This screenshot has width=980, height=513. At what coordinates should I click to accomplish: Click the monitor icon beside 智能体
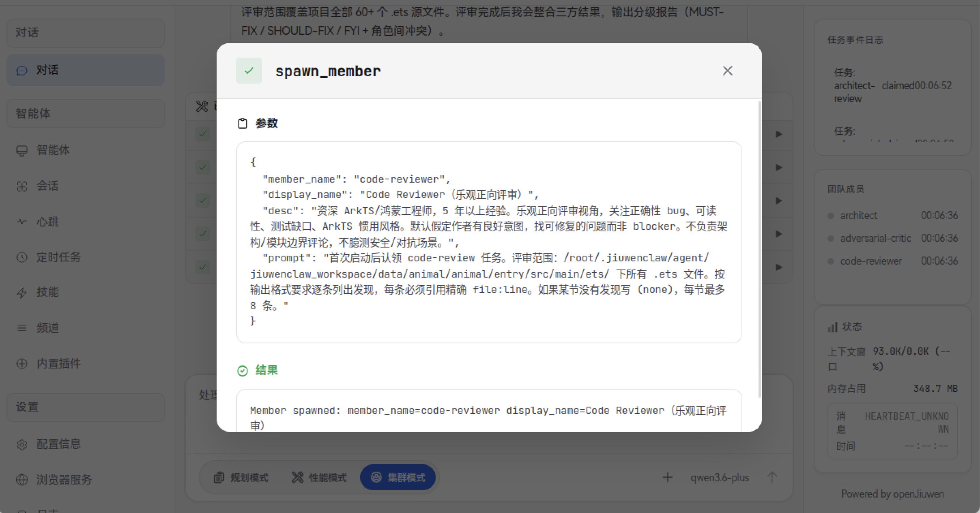22,151
